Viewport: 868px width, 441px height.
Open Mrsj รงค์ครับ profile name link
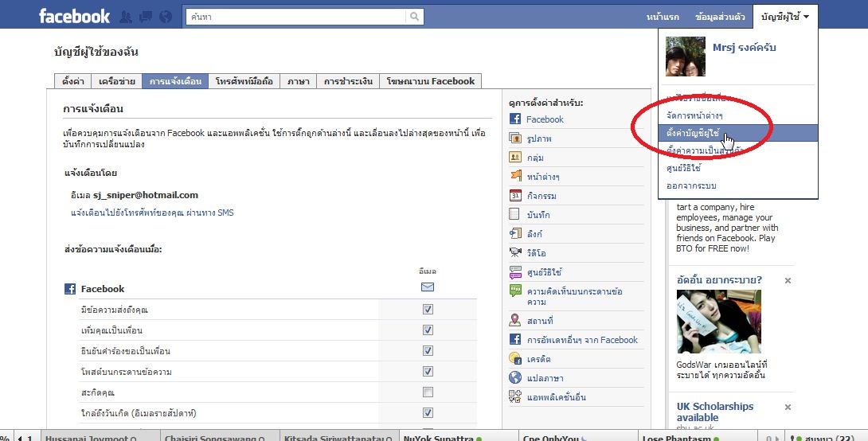[x=744, y=48]
